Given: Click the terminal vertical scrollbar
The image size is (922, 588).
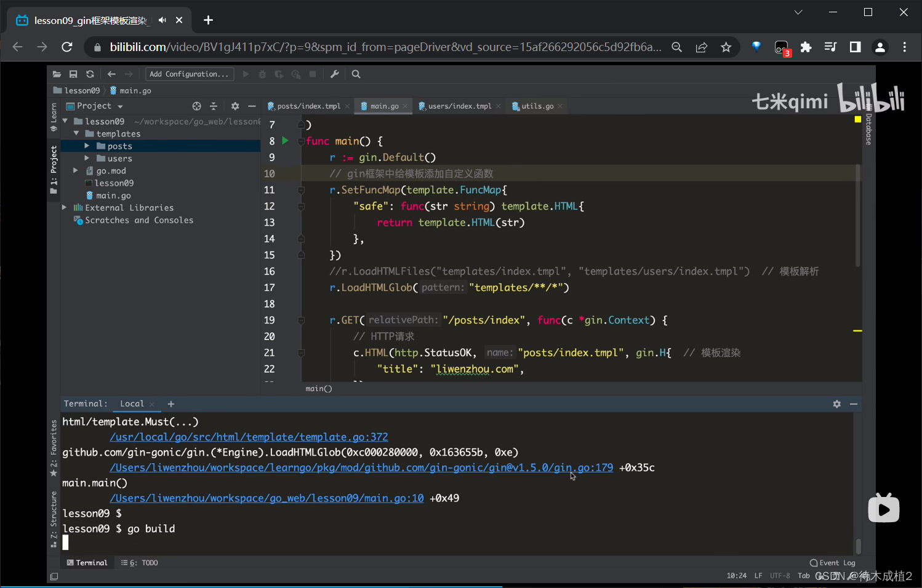Looking at the screenshot, I should 858,546.
